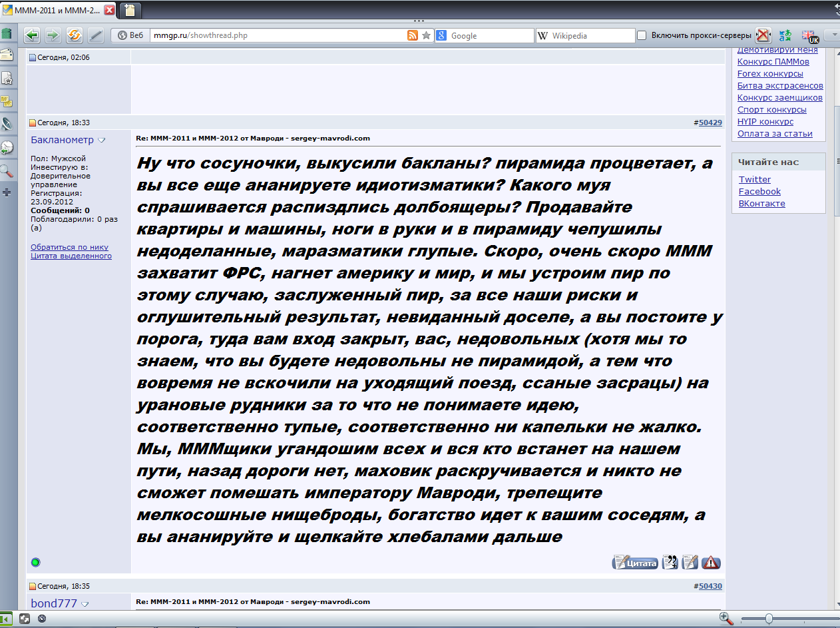Image resolution: width=840 pixels, height=628 pixels.
Task: Open the satellite dish panel in the sidebar
Action: pos(7,124)
